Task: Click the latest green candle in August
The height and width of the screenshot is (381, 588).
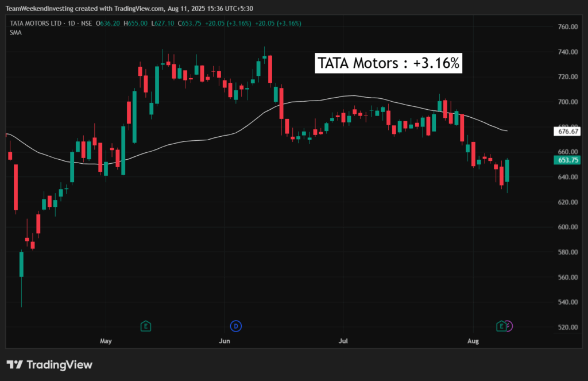Action: [507, 171]
